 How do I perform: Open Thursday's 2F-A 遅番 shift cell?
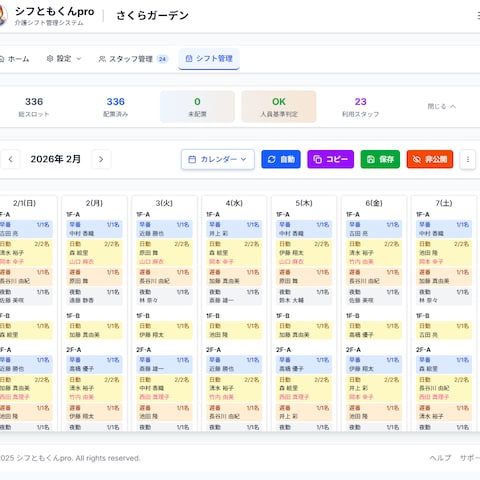[304, 412]
